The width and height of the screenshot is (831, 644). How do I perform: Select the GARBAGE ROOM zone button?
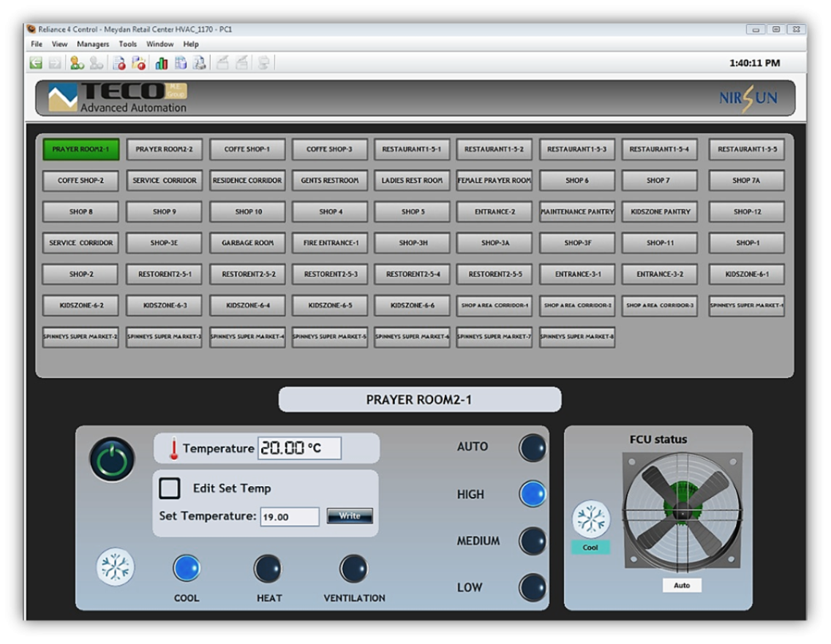[248, 243]
